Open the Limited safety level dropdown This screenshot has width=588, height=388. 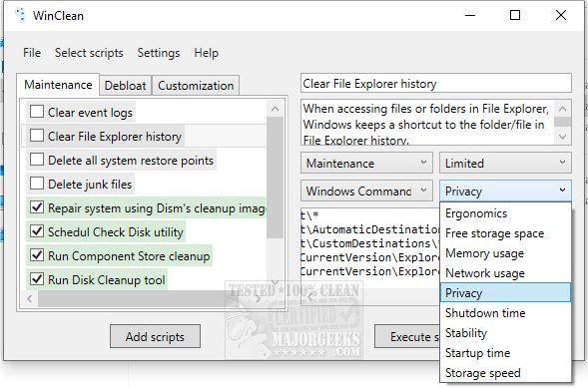click(x=505, y=163)
